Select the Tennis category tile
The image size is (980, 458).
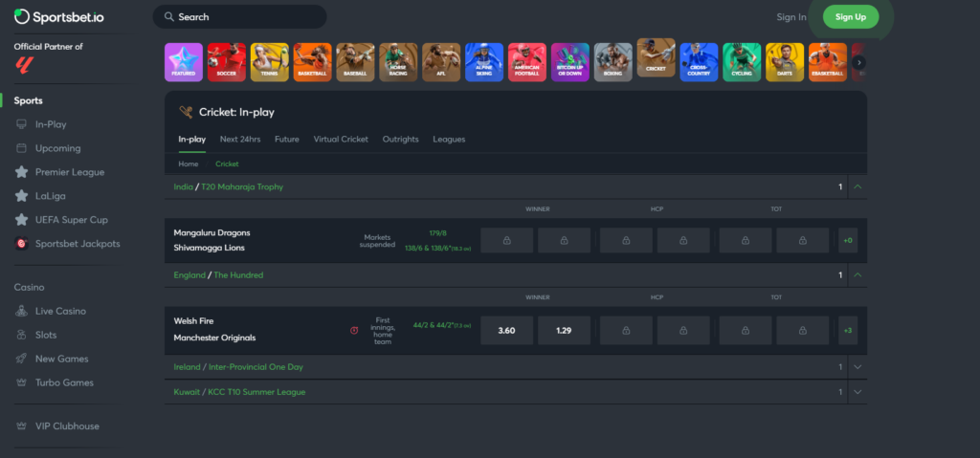[x=269, y=62]
